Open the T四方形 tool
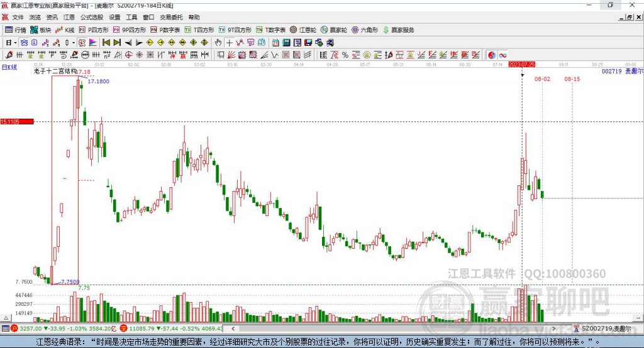Image resolution: width=644 pixels, height=348 pixels. pos(199,30)
